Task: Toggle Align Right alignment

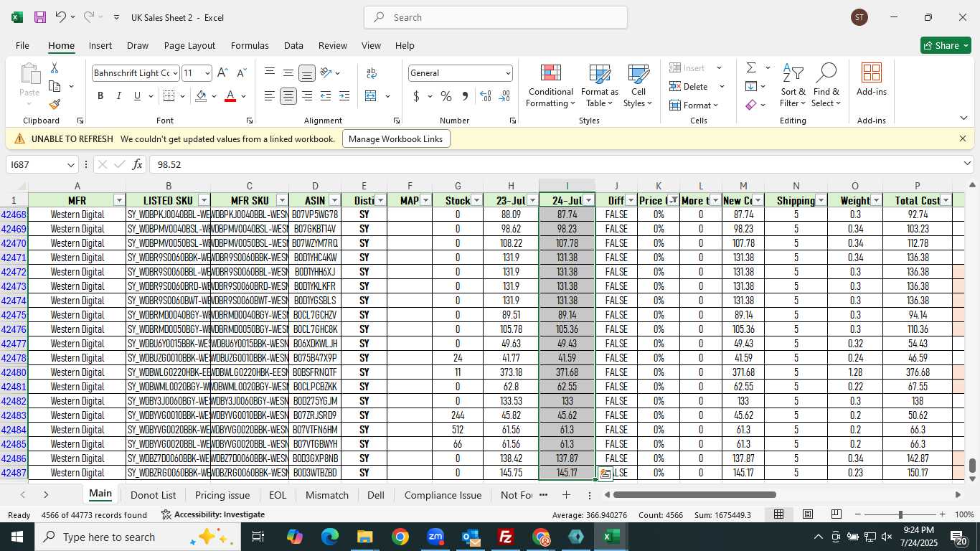Action: (307, 96)
